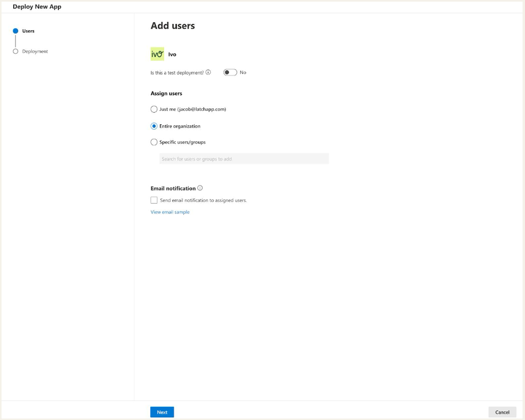The width and height of the screenshot is (525, 420).
Task: Open the View email sample link
Action: click(170, 212)
